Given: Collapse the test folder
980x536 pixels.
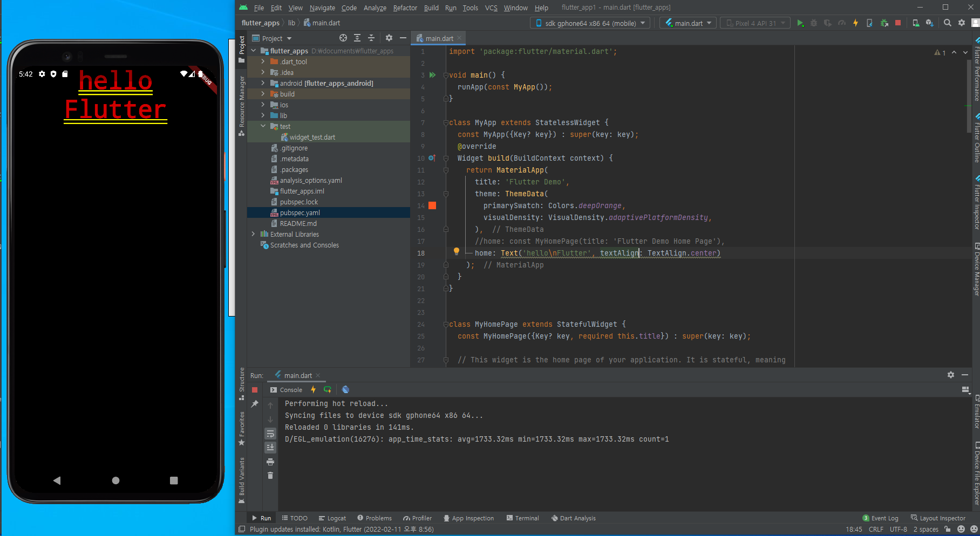Looking at the screenshot, I should (x=263, y=126).
